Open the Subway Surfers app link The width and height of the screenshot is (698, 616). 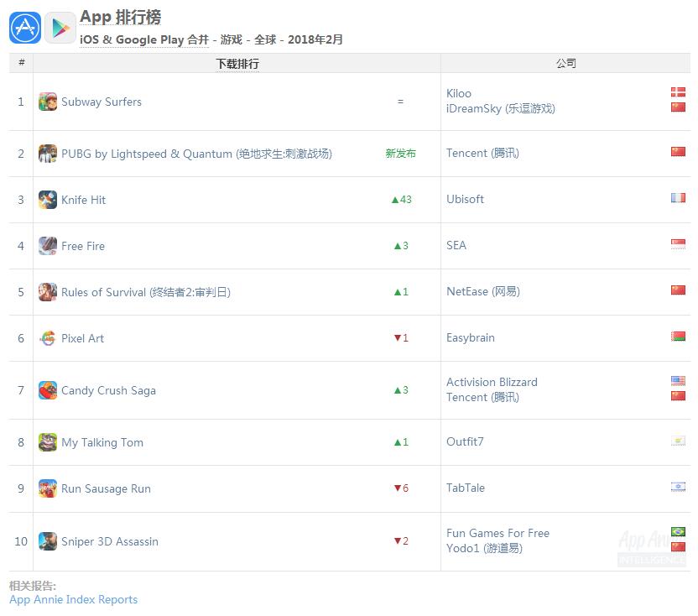(x=102, y=102)
